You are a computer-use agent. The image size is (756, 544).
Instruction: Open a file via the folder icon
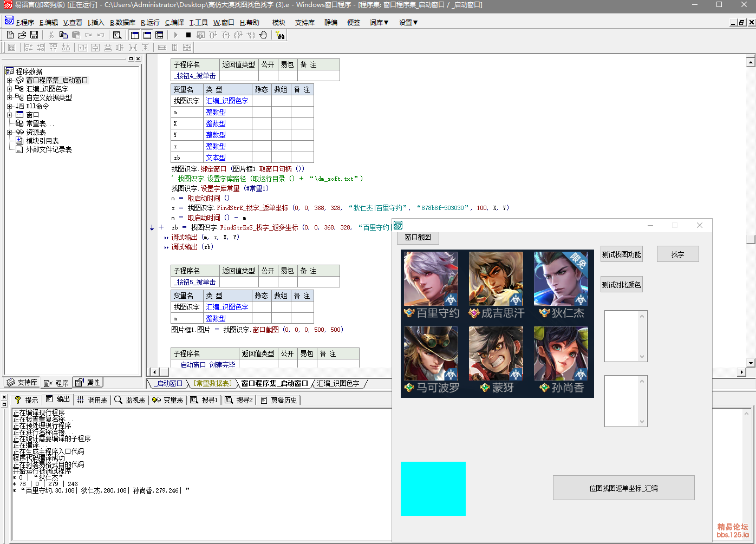[22, 35]
